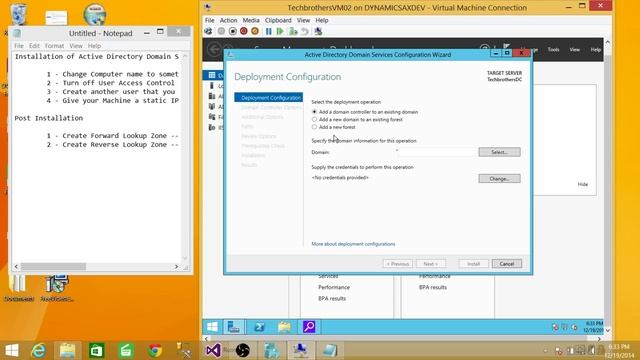Viewport: 640px width, 360px height.
Task: Open File Explorer on the VM taskbar
Action: tap(284, 327)
